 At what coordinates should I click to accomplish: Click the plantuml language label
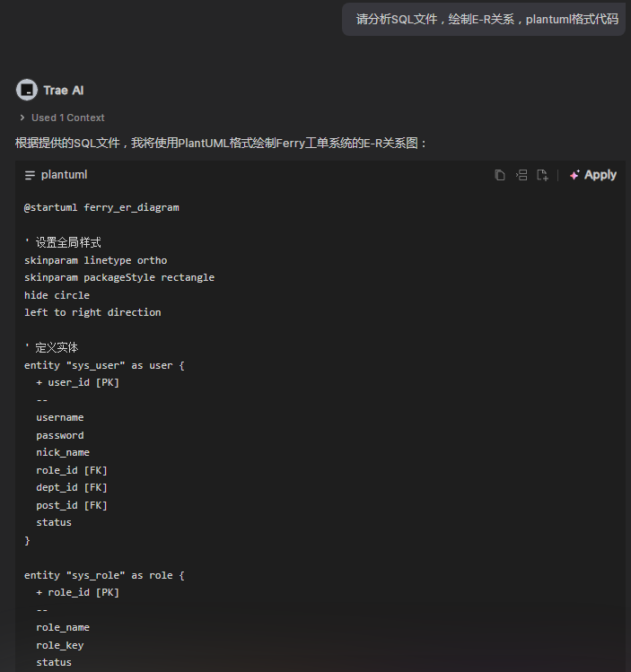(65, 175)
